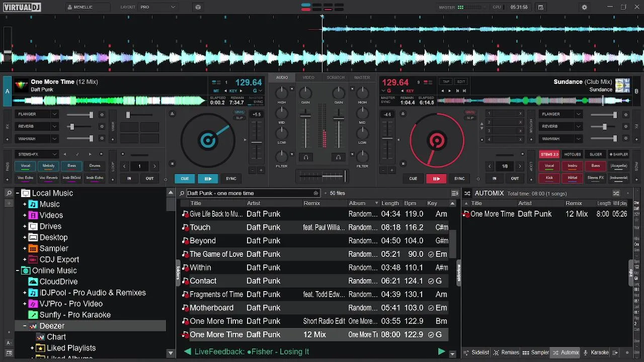Expand the Music folder in the tree
Viewport: 644px width, 362px height.
click(25, 204)
